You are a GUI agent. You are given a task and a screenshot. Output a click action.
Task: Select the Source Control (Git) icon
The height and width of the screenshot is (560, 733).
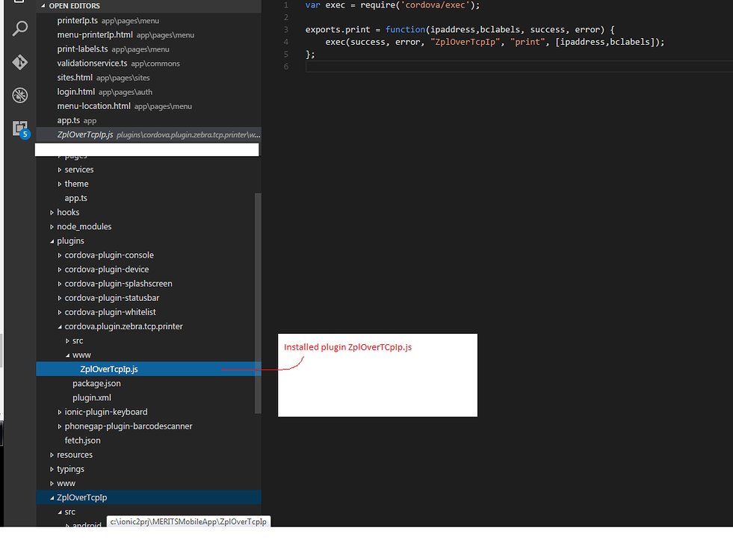point(19,63)
